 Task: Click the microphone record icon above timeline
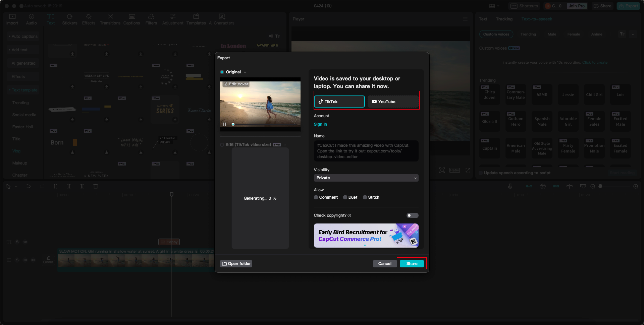(x=510, y=186)
